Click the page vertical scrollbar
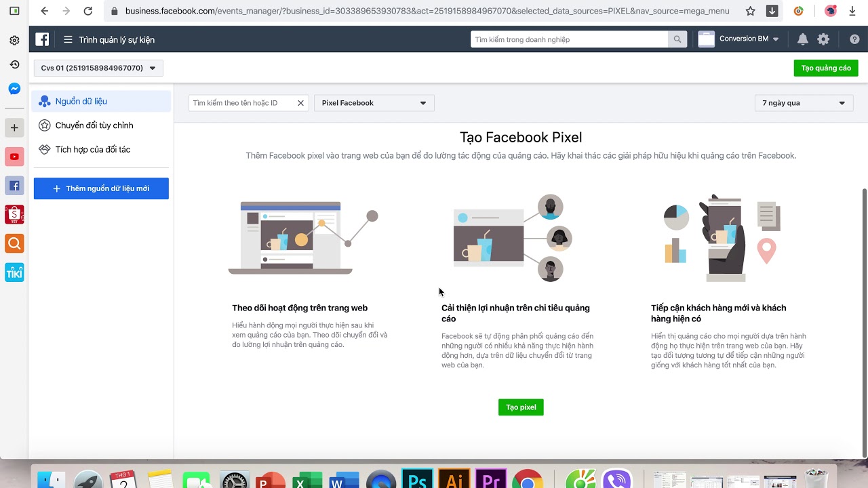The height and width of the screenshot is (488, 868). click(x=863, y=322)
